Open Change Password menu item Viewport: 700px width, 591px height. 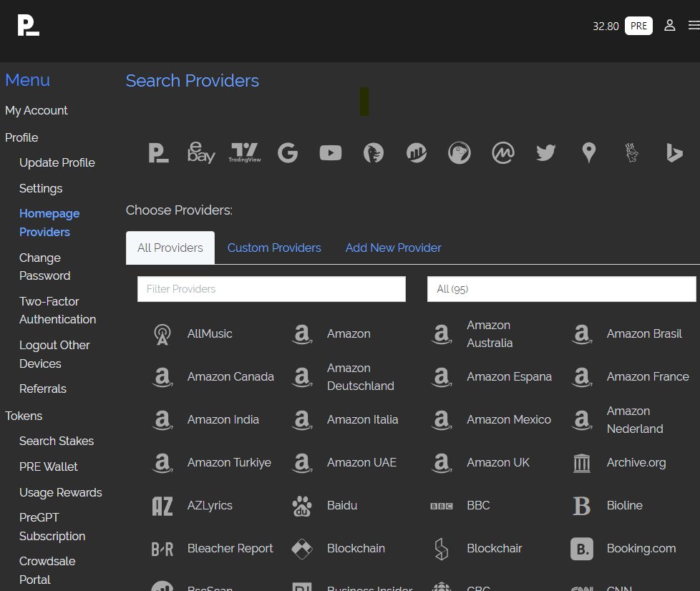pyautogui.click(x=44, y=266)
